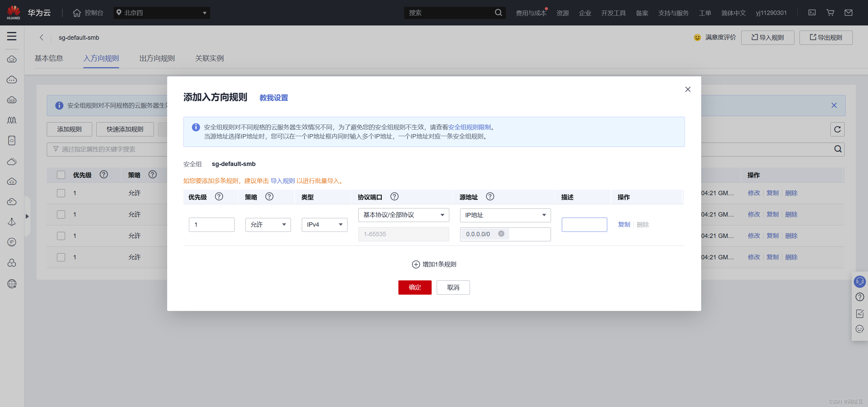Remove the 0.0.0.0/0 IP address tag
Screen dimensions: 868x407
[x=501, y=234]
